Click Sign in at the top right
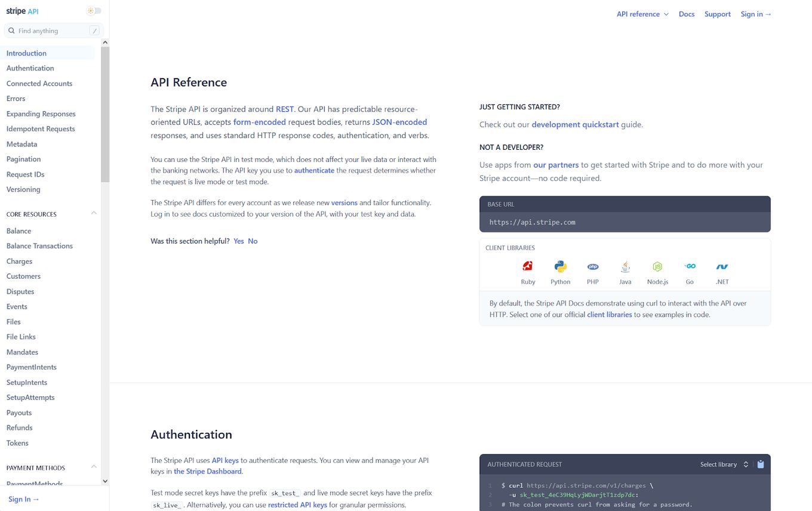Screen dimensions: 812x511 point(756,14)
